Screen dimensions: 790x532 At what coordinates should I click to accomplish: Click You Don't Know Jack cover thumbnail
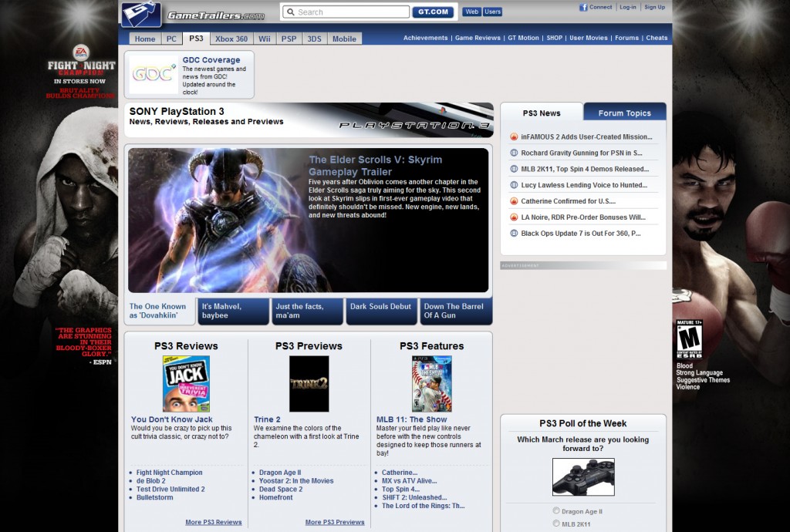tap(186, 384)
